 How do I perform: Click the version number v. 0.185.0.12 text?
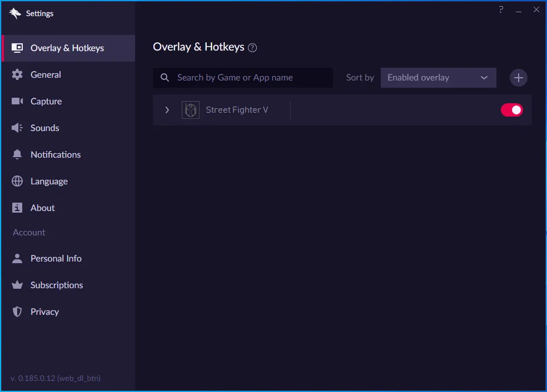point(56,378)
